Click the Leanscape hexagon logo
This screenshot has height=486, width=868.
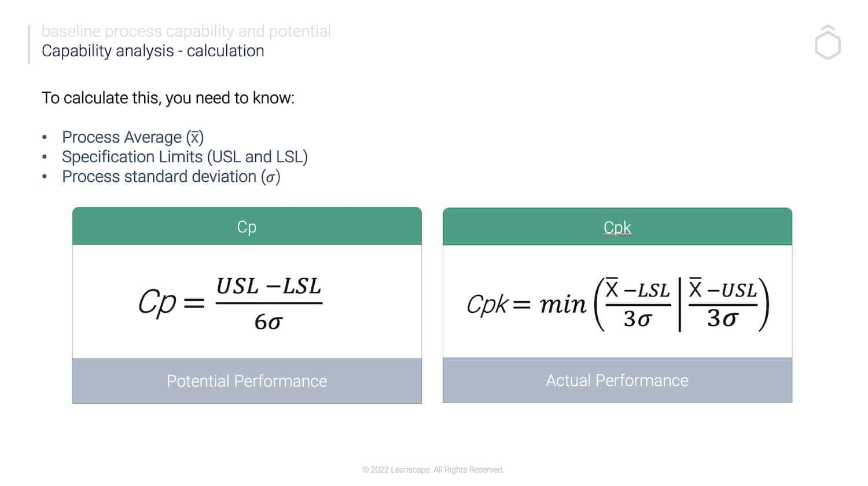[x=827, y=43]
